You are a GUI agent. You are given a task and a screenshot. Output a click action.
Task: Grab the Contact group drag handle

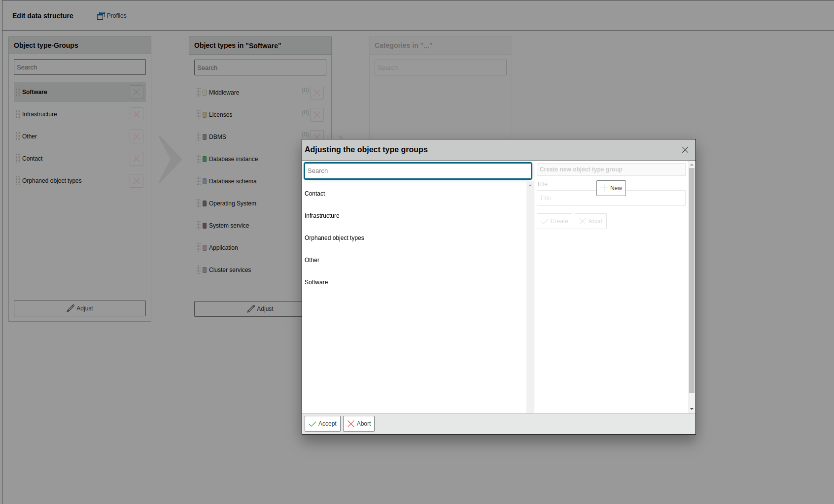pyautogui.click(x=18, y=159)
